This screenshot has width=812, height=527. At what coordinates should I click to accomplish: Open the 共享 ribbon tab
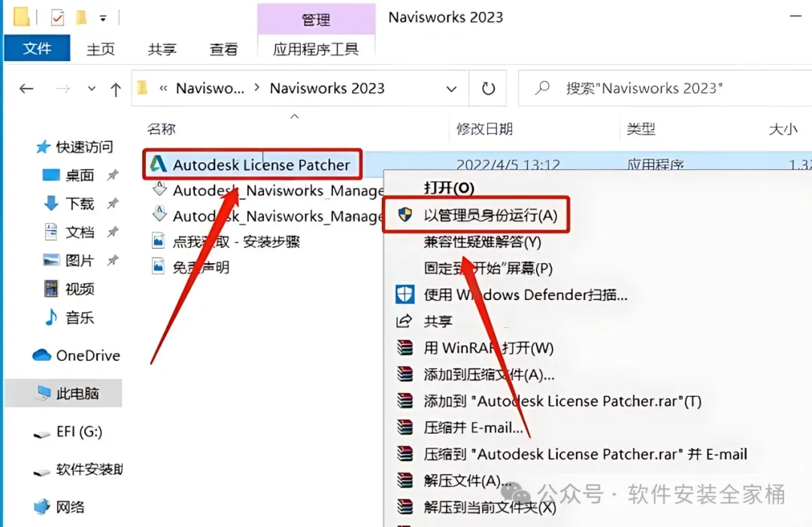pos(162,49)
